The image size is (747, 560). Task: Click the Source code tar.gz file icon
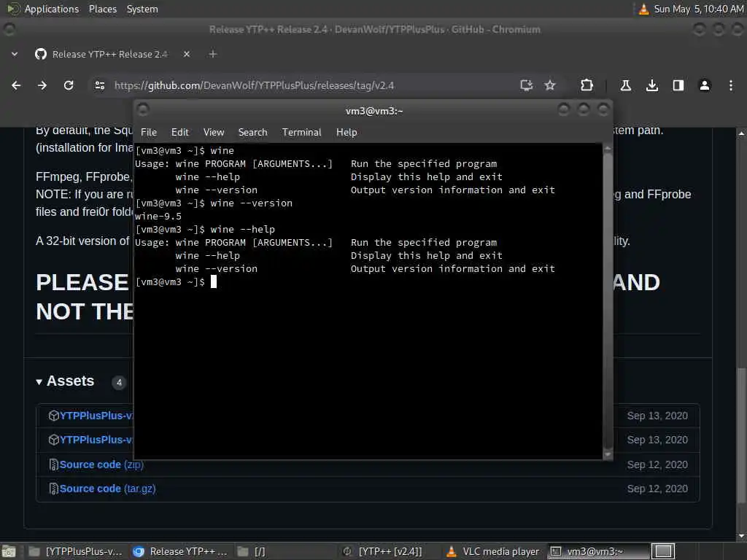point(54,489)
